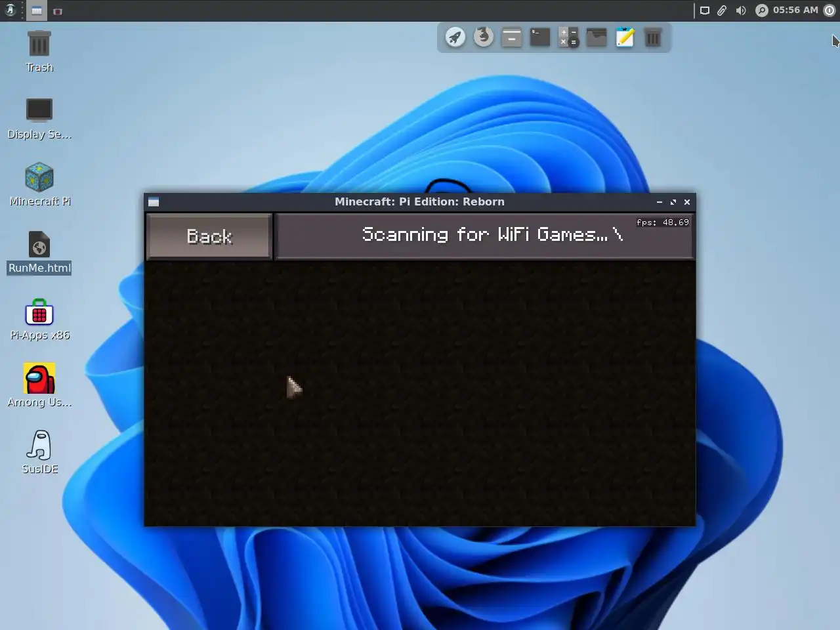
Task: Open the search magnifier in top panel
Action: (x=761, y=10)
